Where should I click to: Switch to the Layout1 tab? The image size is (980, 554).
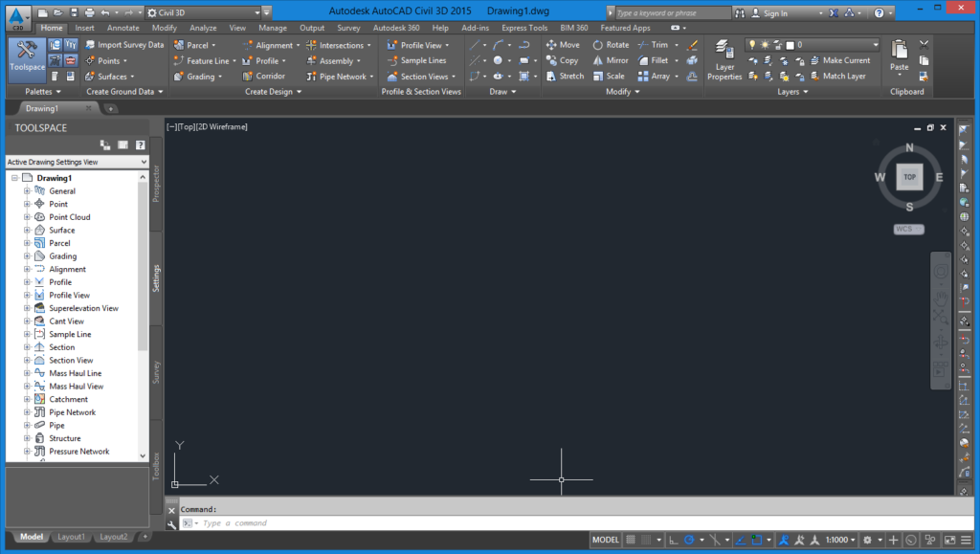71,537
